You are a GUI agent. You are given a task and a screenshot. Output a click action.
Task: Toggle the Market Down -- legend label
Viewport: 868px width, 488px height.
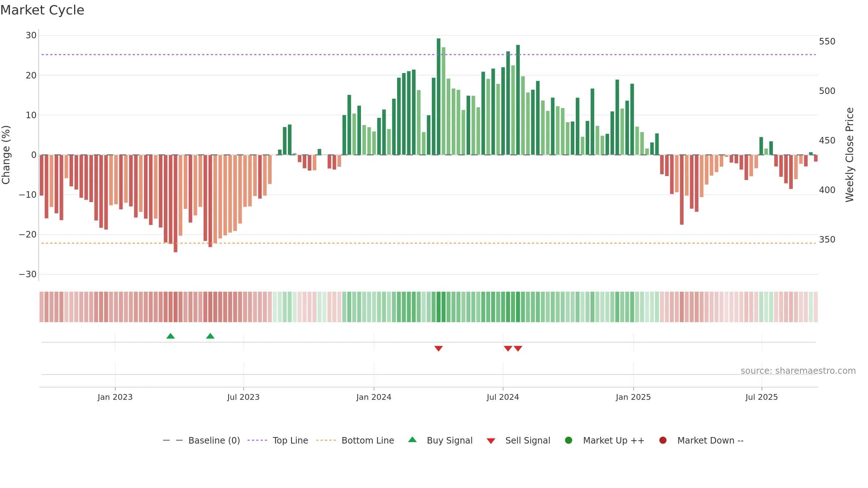point(710,440)
